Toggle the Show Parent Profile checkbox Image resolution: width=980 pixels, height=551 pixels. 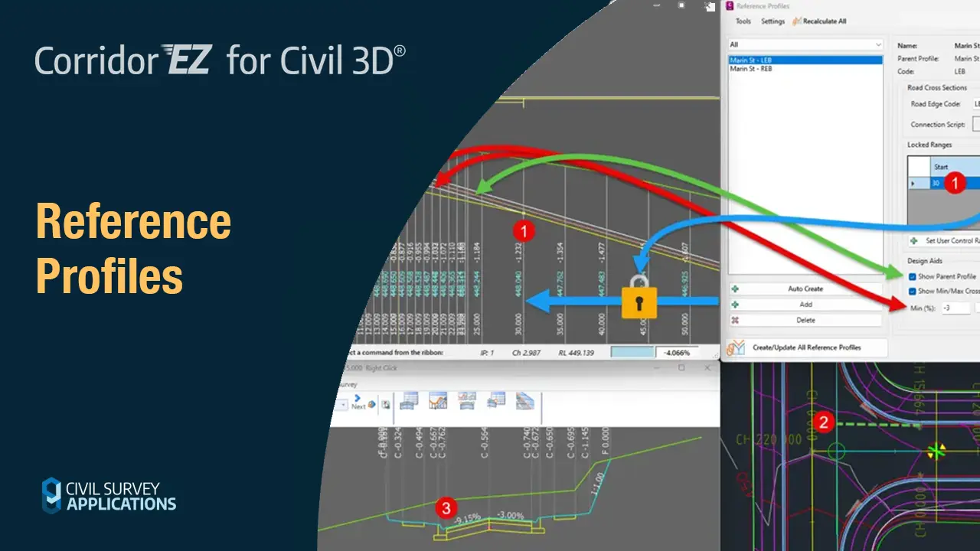(x=912, y=276)
